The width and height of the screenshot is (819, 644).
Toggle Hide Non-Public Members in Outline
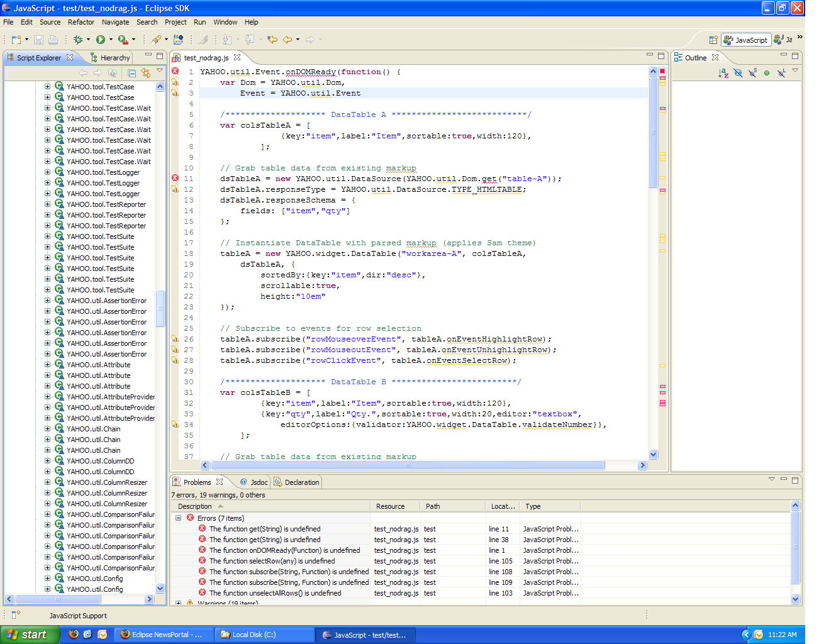click(x=767, y=73)
